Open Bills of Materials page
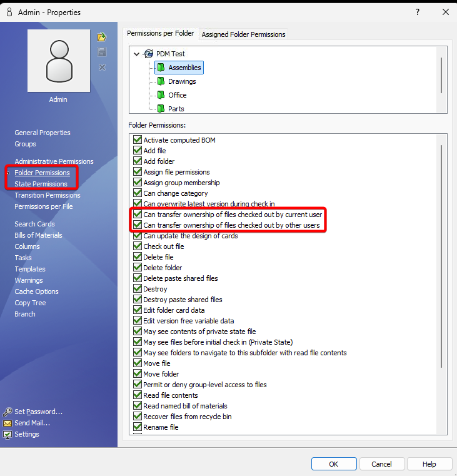457x476 pixels. (x=38, y=235)
